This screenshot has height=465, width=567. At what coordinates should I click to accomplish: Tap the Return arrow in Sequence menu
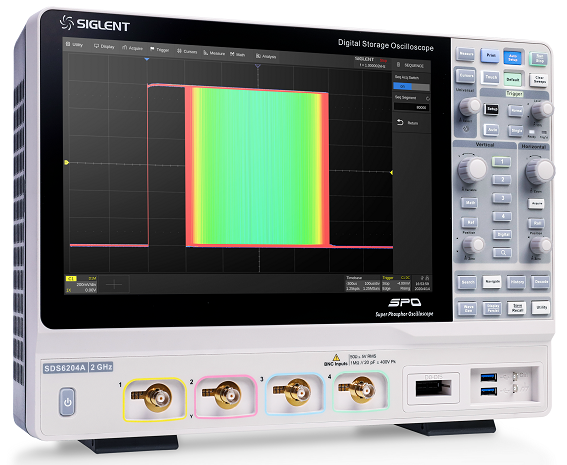pos(400,122)
